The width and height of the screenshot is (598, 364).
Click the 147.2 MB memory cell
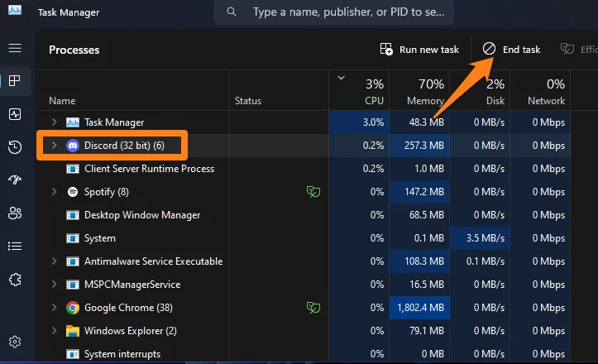point(419,192)
